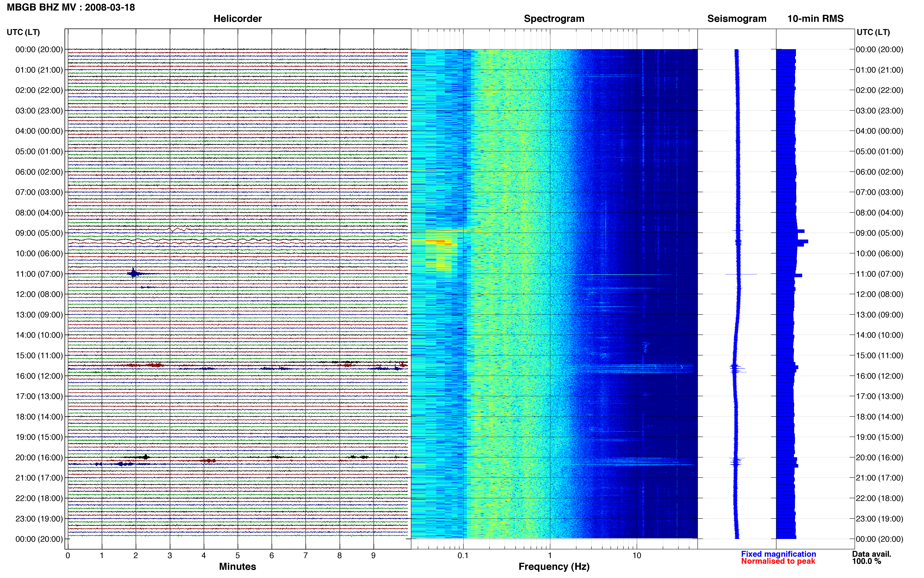Click the 'Data avail.' label
The height and width of the screenshot is (578, 924).
coord(872,554)
